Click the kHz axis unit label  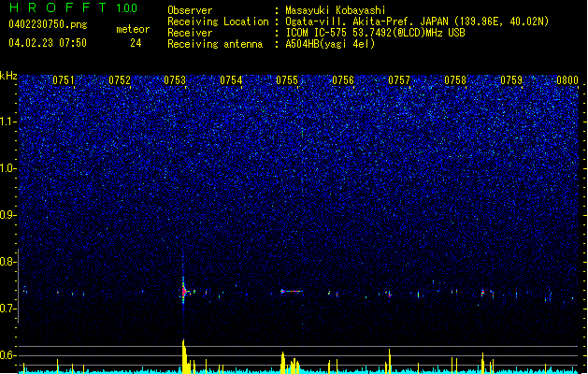pyautogui.click(x=8, y=76)
